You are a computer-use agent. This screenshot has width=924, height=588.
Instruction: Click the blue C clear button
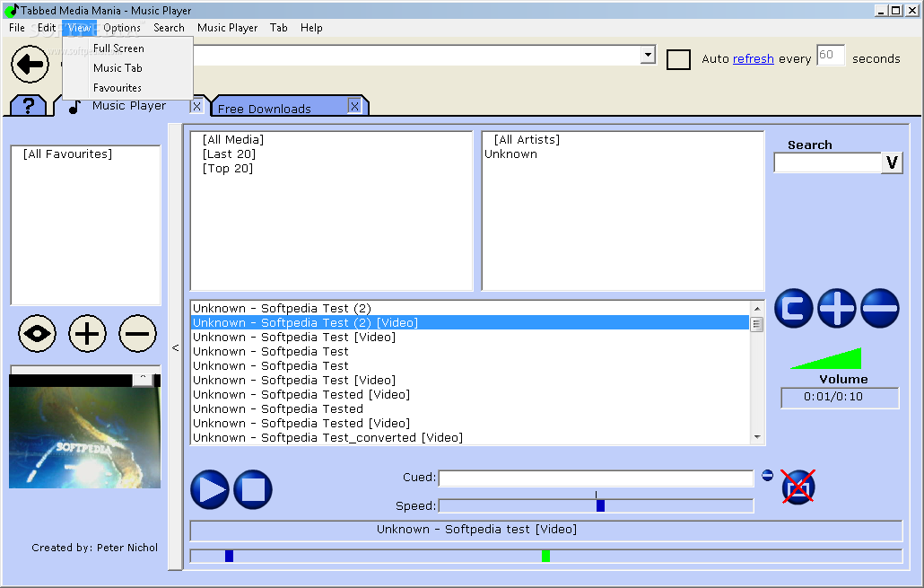point(793,308)
